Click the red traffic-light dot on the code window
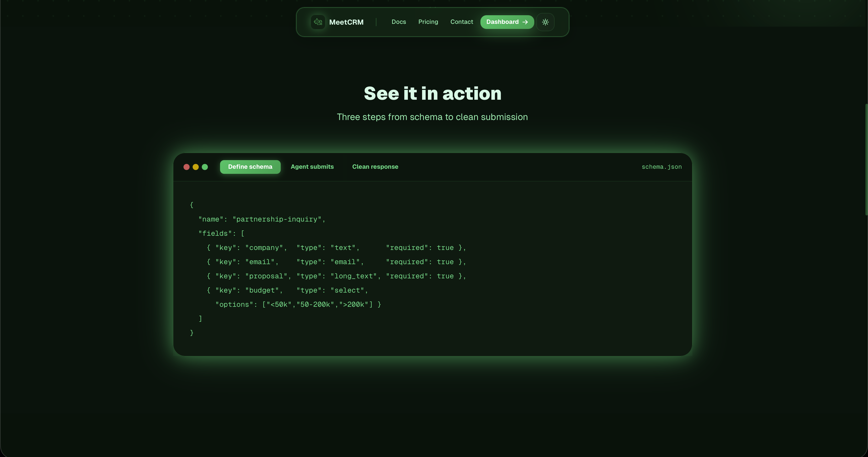 (186, 167)
